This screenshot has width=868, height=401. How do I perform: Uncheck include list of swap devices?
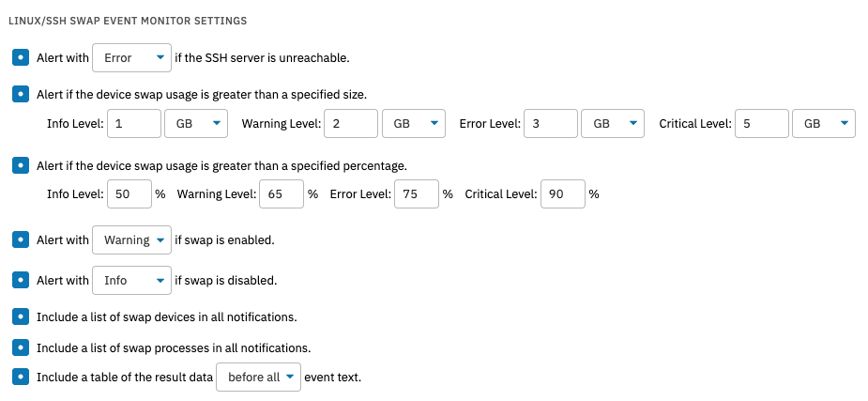[x=21, y=316]
